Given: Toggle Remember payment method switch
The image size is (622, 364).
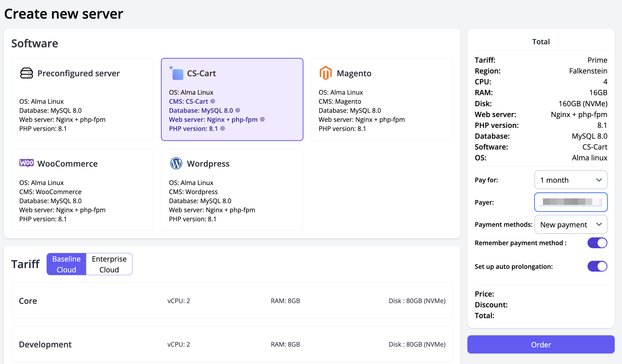Looking at the screenshot, I should click(597, 243).
